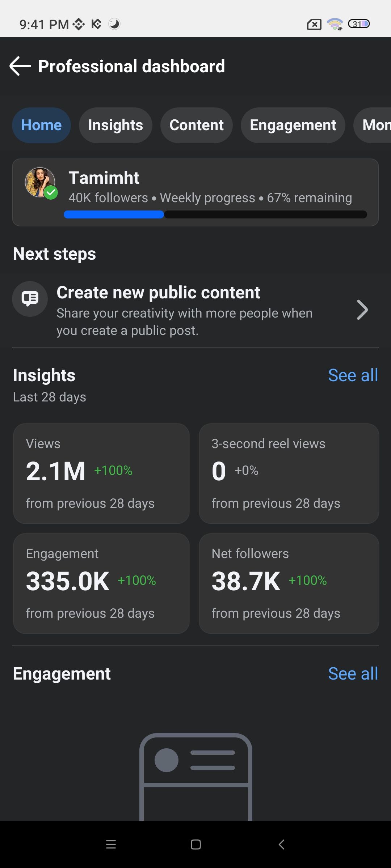Open the Create new public content chevron
The width and height of the screenshot is (391, 868).
362,310
